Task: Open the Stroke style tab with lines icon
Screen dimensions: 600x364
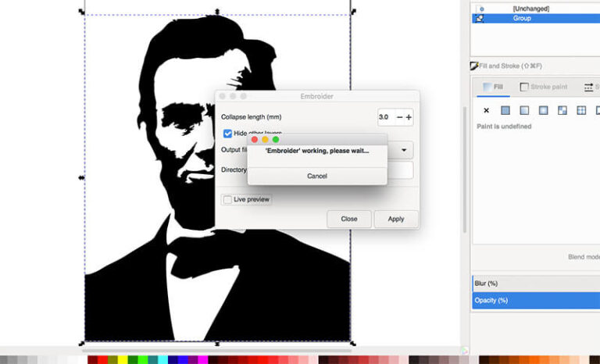Action: click(x=591, y=87)
